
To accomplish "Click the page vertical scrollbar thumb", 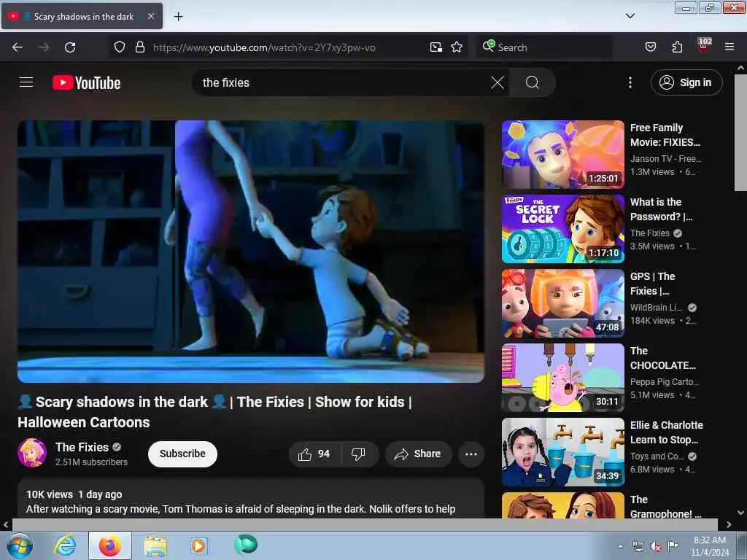I will [740, 133].
